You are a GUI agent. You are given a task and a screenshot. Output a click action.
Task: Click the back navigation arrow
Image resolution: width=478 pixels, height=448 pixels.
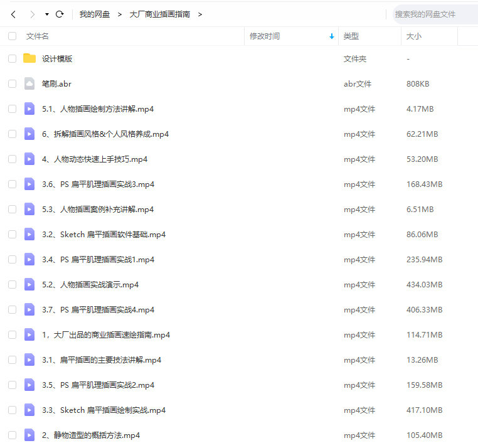[13, 14]
